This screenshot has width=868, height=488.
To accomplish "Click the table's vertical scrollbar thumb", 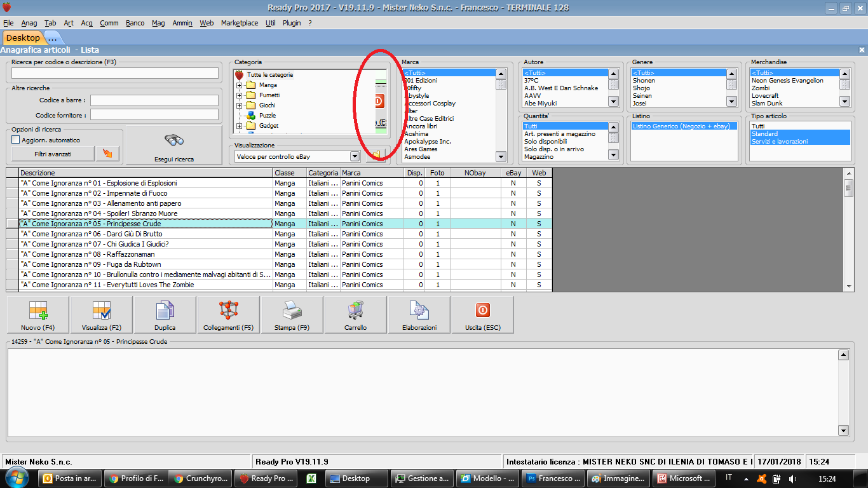I will click(849, 188).
